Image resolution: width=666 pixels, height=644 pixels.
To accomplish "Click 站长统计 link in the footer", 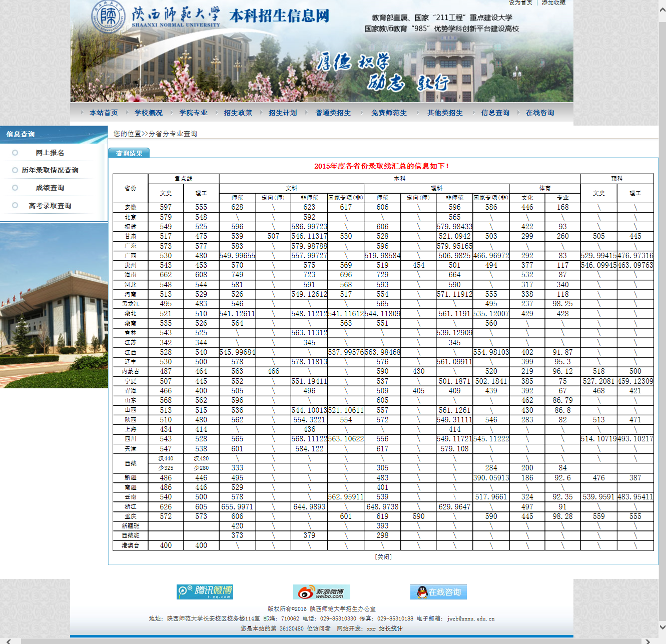I will click(391, 628).
